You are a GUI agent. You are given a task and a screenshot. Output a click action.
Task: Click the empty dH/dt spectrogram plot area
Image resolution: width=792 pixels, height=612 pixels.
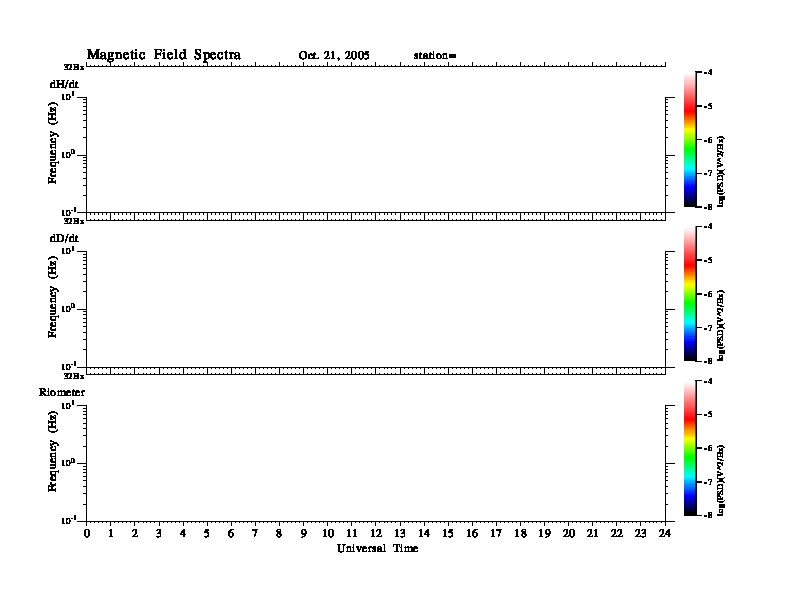tap(376, 155)
